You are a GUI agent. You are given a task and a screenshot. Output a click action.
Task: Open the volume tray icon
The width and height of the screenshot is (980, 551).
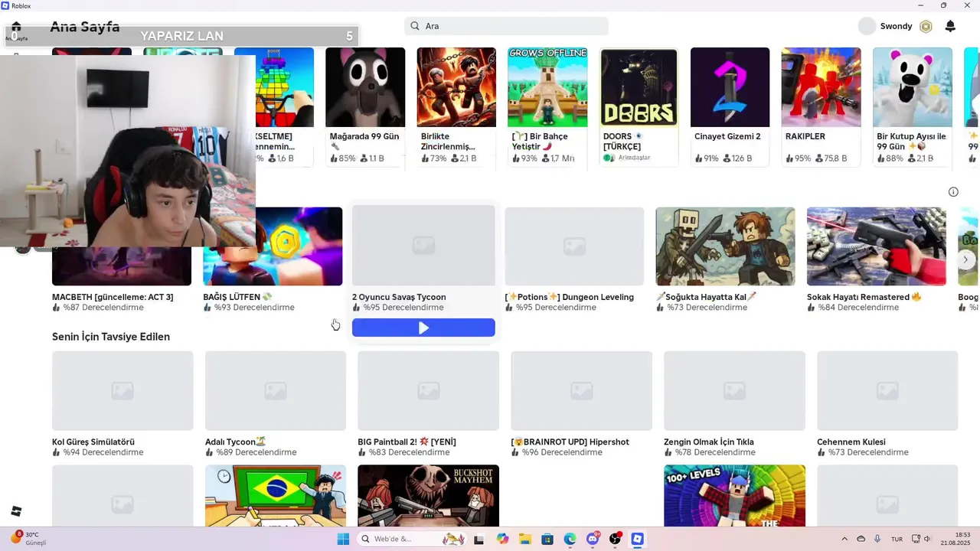(927, 539)
